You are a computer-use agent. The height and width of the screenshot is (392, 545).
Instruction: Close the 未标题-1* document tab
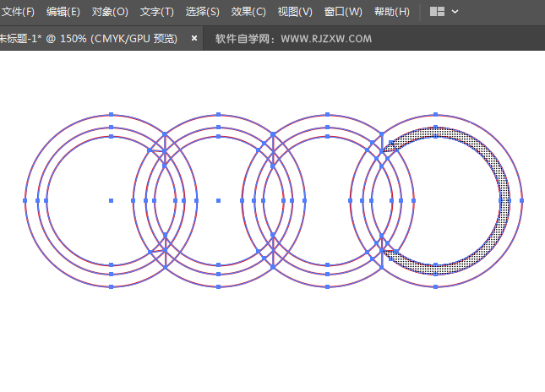pos(194,38)
